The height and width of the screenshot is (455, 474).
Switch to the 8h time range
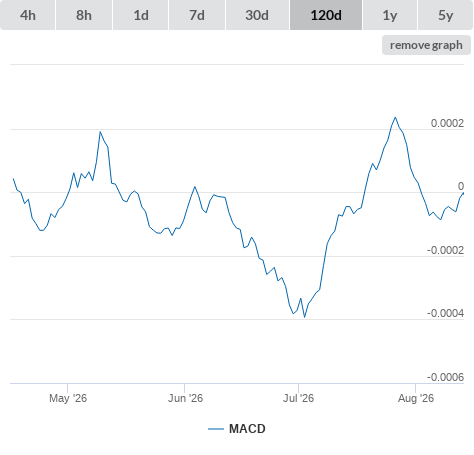click(x=84, y=15)
